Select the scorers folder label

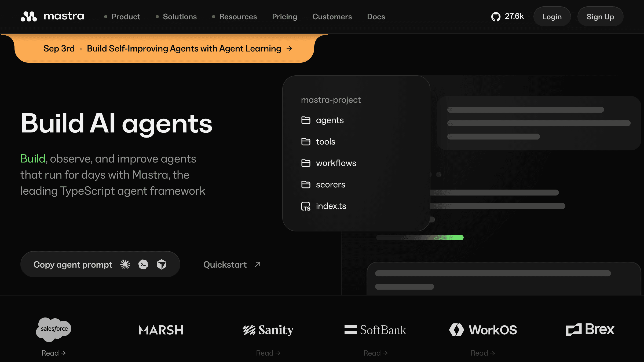tap(331, 185)
